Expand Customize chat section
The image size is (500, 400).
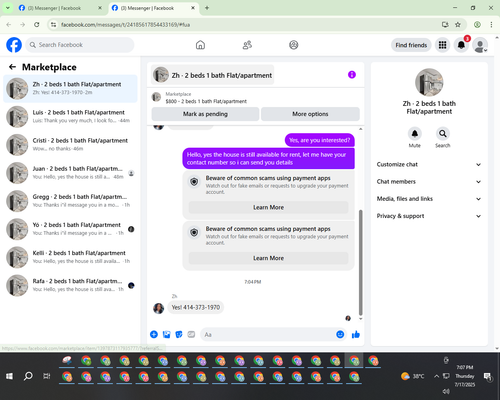(429, 164)
